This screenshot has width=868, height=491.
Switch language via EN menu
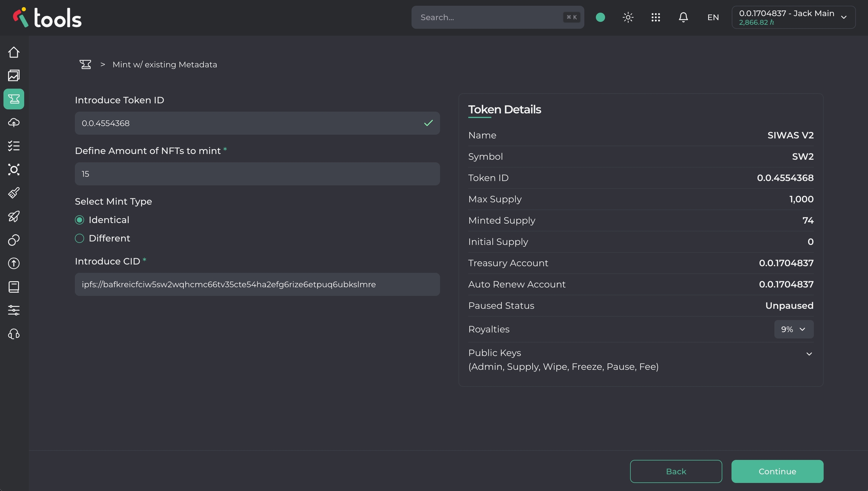[713, 17]
